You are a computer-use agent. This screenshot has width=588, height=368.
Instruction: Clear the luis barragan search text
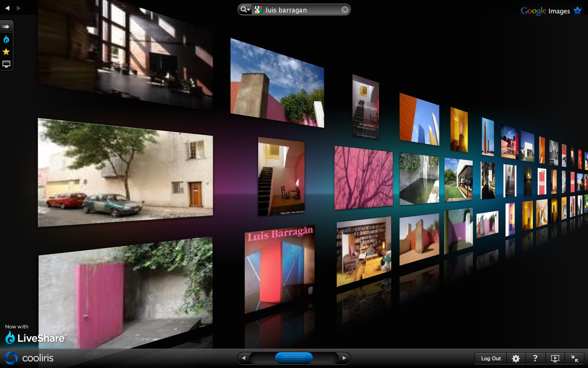[345, 10]
